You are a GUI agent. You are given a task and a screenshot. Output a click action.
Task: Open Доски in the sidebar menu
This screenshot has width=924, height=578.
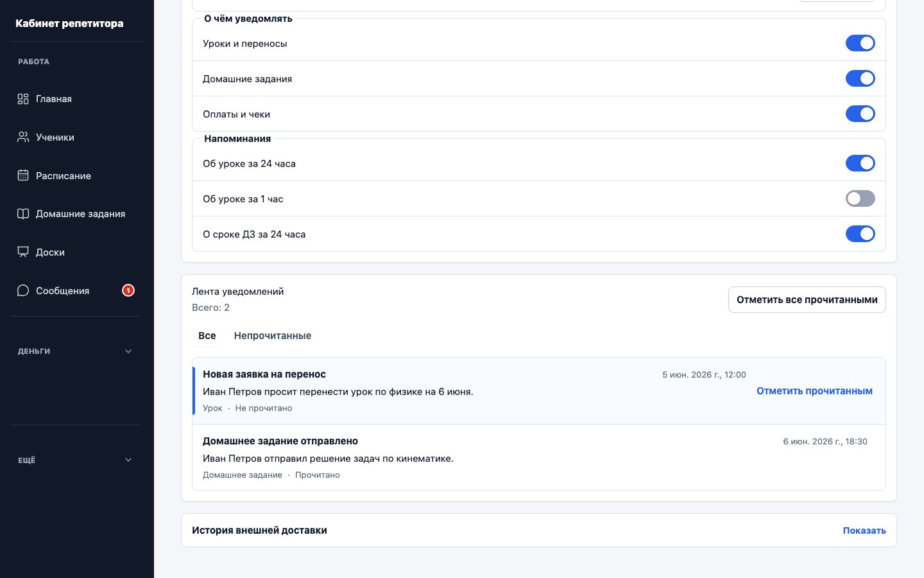pos(76,252)
